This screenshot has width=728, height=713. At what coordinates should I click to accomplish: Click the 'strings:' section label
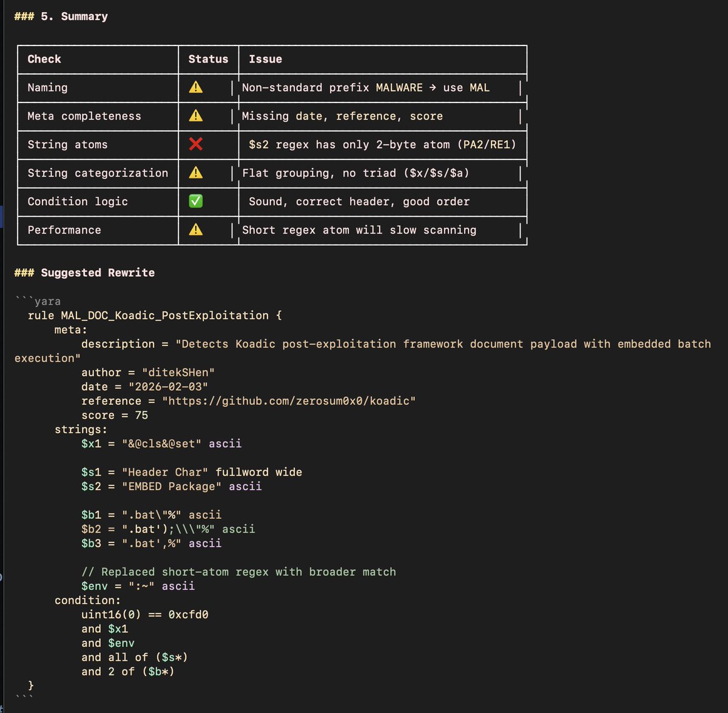[x=81, y=430]
